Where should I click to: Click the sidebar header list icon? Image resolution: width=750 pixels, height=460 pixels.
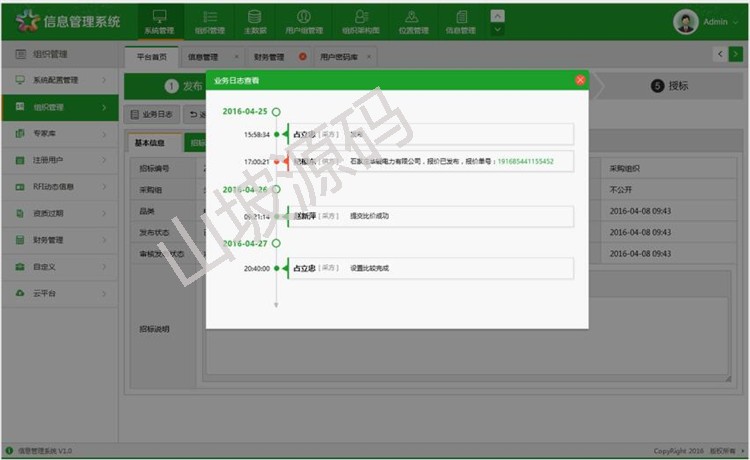[x=21, y=54]
